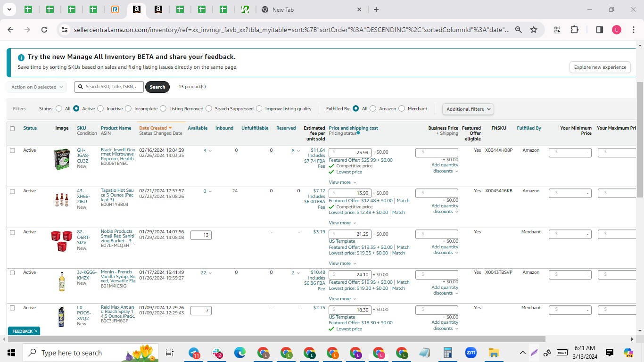Click the horizontal table scrollbar
Viewport: 644px width, 362px height.
coord(276,339)
